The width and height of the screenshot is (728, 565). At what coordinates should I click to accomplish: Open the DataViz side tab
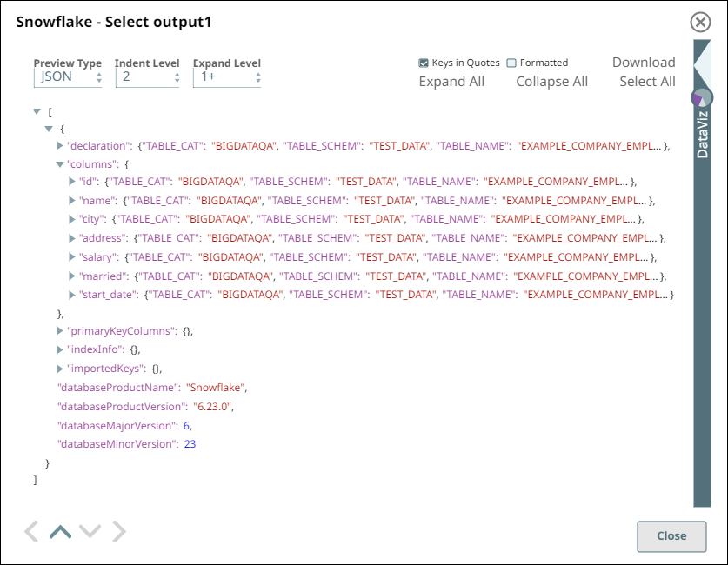[702, 135]
